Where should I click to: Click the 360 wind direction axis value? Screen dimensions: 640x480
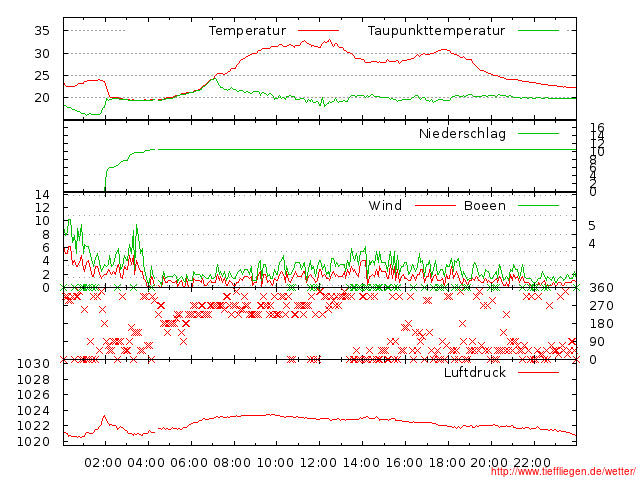[x=601, y=288]
